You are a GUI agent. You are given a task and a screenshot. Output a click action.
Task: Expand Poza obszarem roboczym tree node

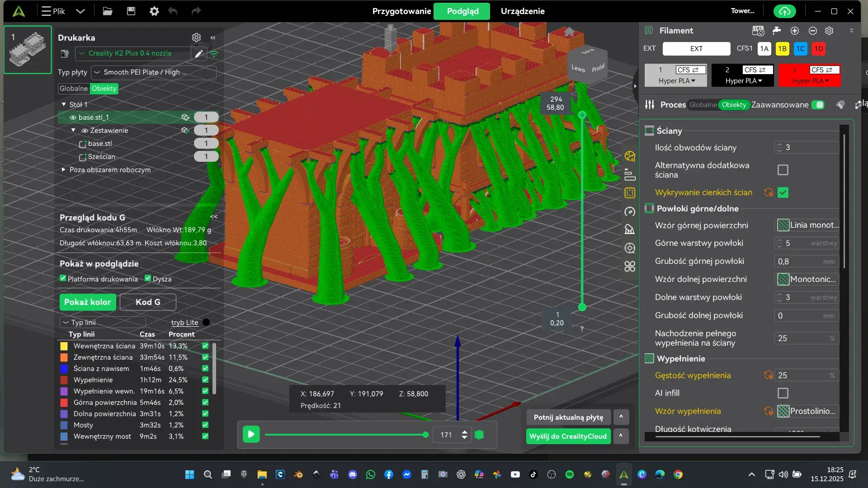(x=63, y=170)
